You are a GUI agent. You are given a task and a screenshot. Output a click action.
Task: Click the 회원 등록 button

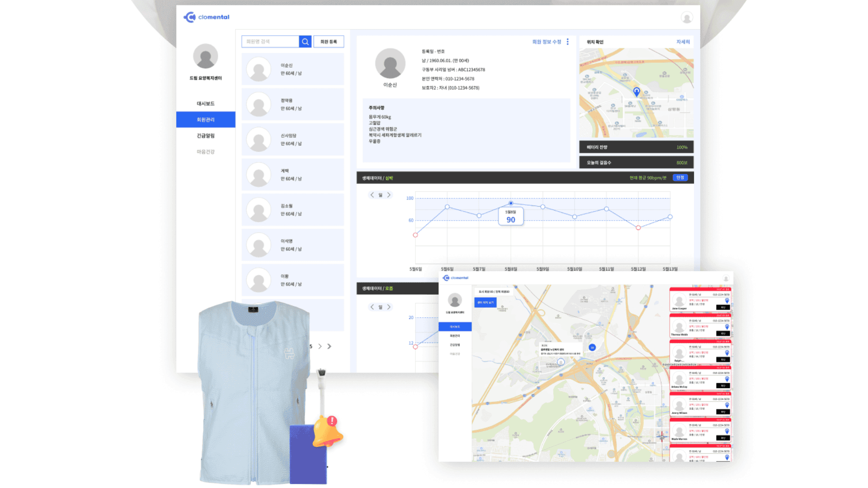[329, 42]
